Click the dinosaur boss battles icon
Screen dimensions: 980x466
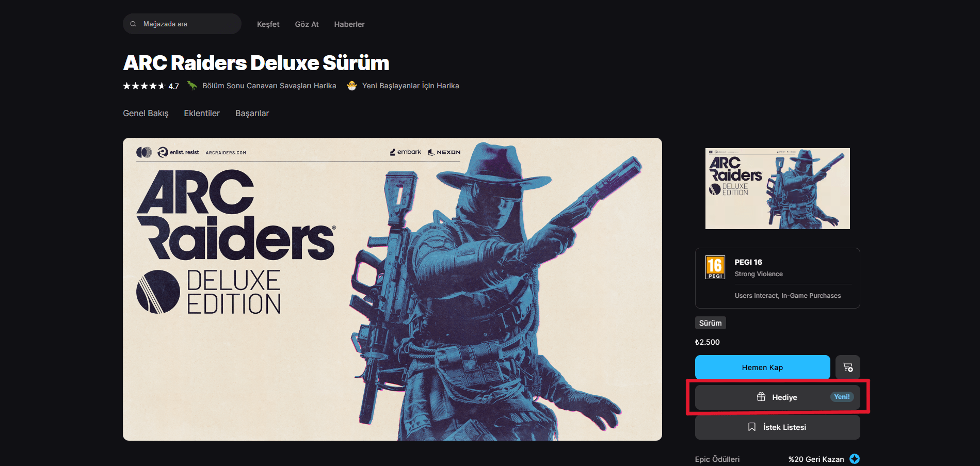pos(192,86)
